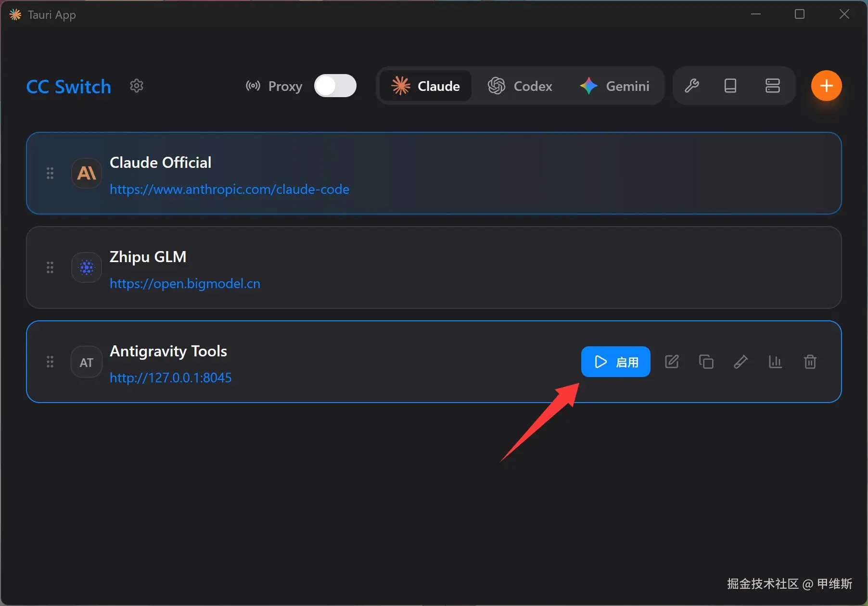Click the CC Switch title

tap(69, 87)
